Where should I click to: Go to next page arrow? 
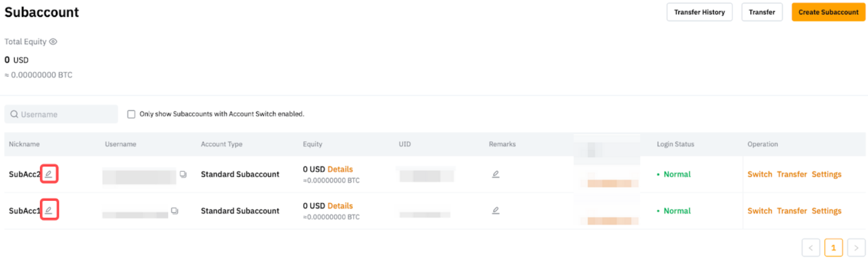pyautogui.click(x=856, y=248)
